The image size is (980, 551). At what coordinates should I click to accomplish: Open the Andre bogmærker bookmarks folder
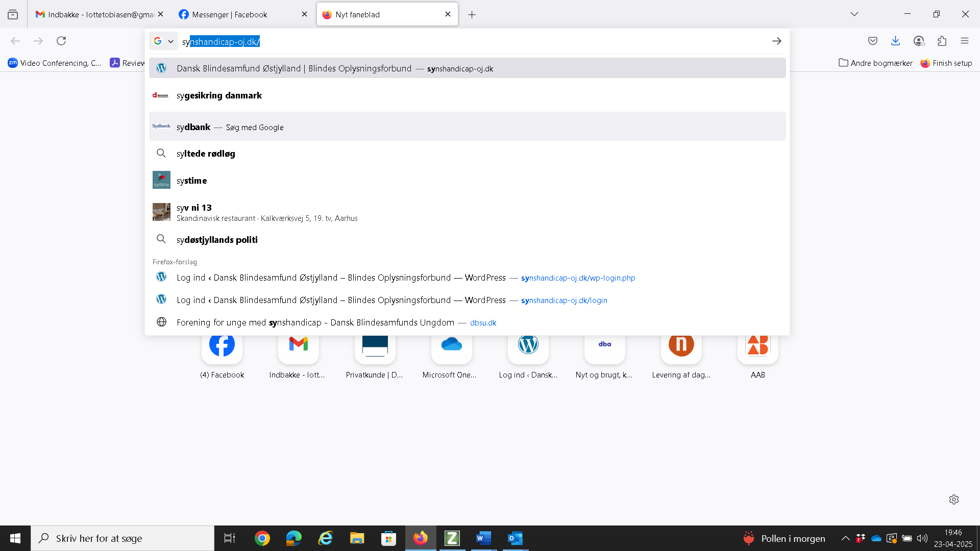click(875, 63)
